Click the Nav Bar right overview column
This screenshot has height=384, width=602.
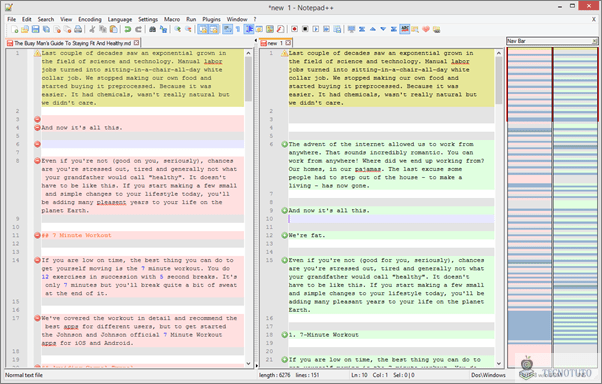click(x=575, y=207)
